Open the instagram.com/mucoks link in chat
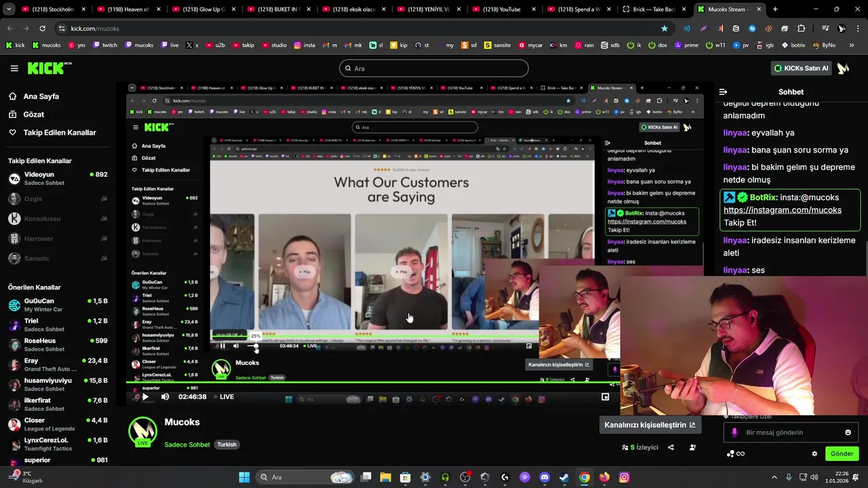 tap(782, 210)
